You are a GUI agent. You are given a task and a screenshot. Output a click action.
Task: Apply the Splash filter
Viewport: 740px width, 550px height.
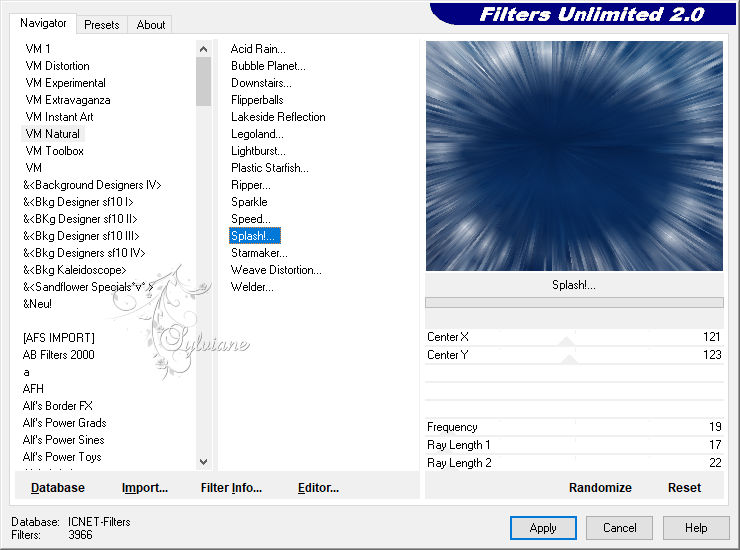coord(543,528)
